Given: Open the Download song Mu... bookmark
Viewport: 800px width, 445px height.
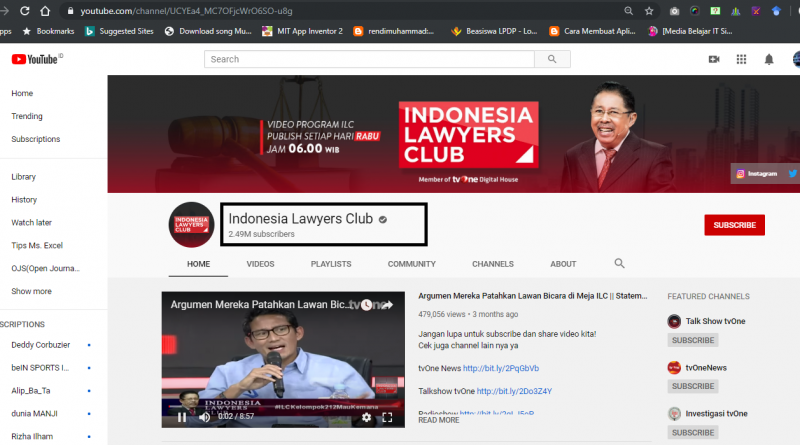Looking at the screenshot, I should pos(208,31).
